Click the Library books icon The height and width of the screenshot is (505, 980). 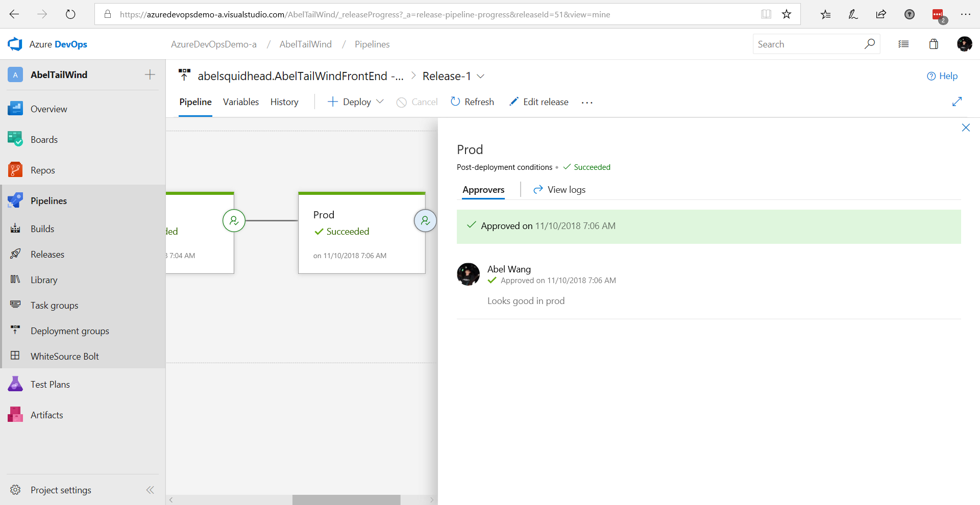click(x=15, y=280)
